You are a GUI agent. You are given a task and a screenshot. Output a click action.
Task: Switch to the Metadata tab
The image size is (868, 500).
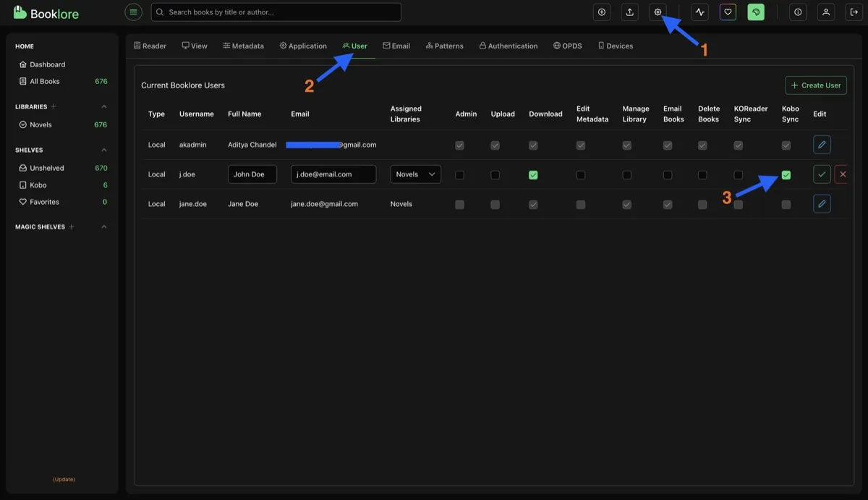[243, 46]
